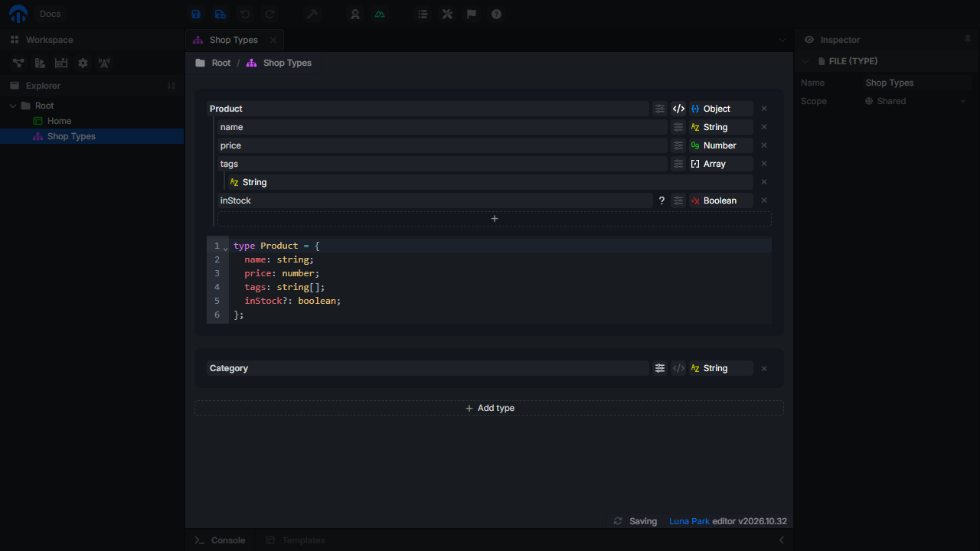Open the Scope dropdown set to Shared

pyautogui.click(x=916, y=101)
